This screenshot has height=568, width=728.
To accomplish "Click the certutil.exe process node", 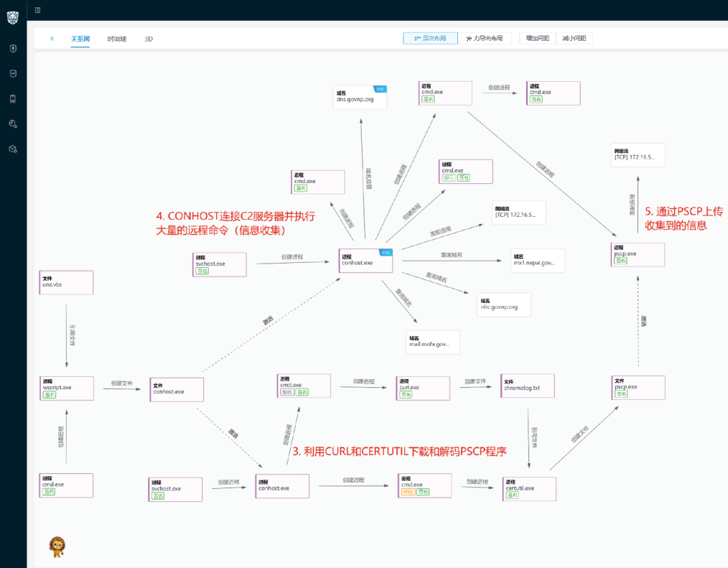I will (530, 488).
